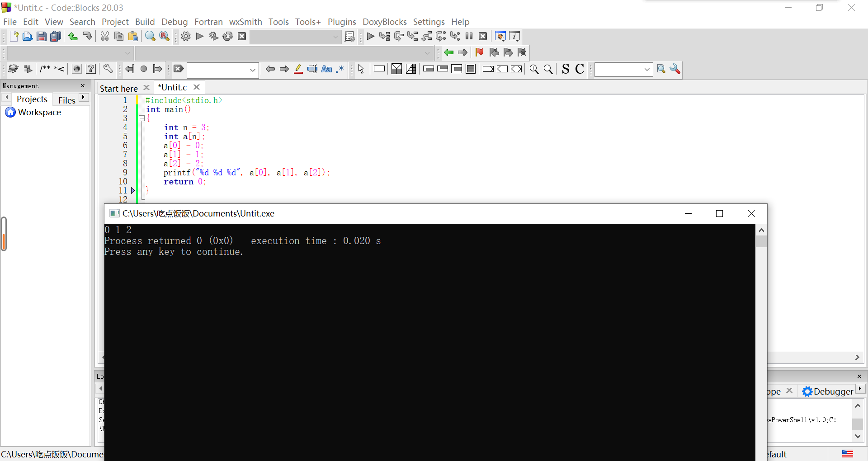Image resolution: width=868 pixels, height=461 pixels.
Task: Open the ThreadSearch combo box dropdown
Action: [647, 69]
